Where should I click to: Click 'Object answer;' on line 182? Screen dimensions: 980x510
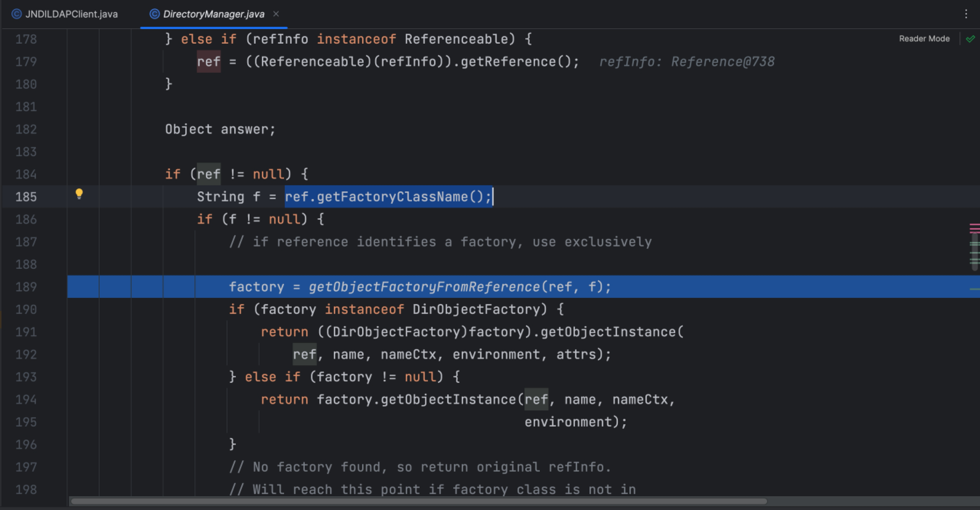220,129
